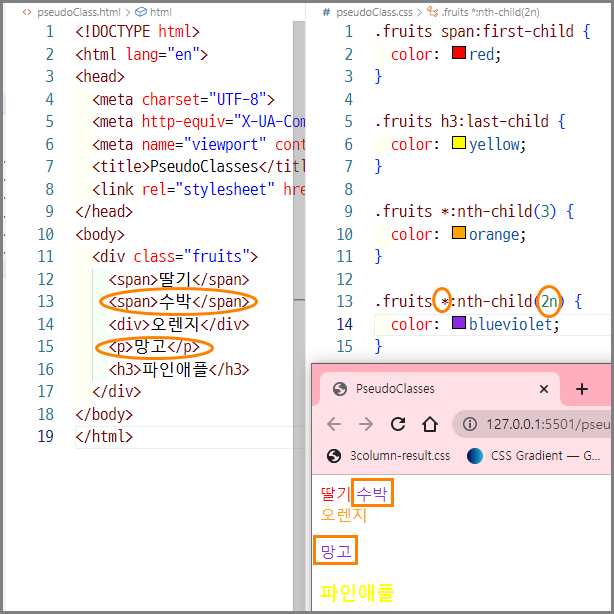Click the <h3>파인애플</h3> code line
This screenshot has width=614, height=614.
[x=179, y=369]
